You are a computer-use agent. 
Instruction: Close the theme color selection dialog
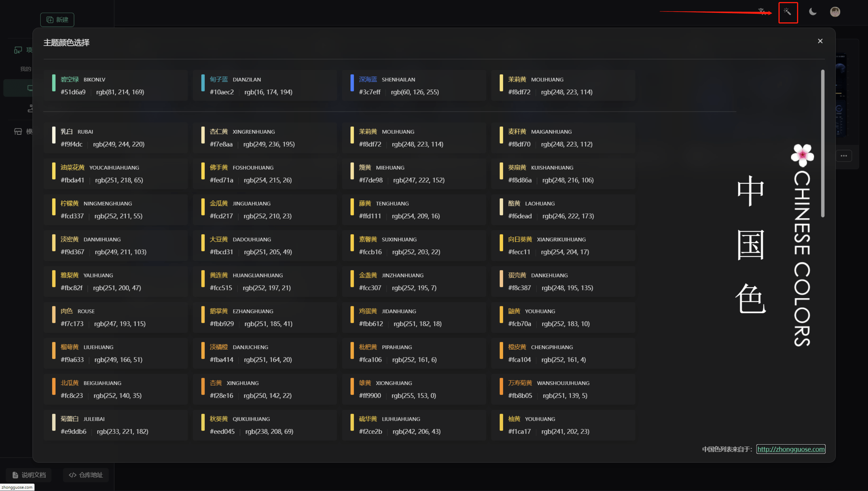click(x=820, y=41)
